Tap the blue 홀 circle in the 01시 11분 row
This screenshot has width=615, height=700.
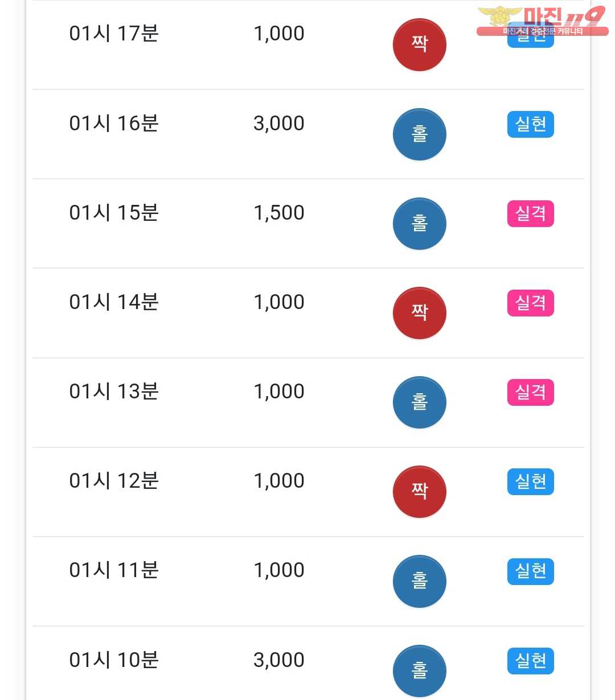point(419,581)
